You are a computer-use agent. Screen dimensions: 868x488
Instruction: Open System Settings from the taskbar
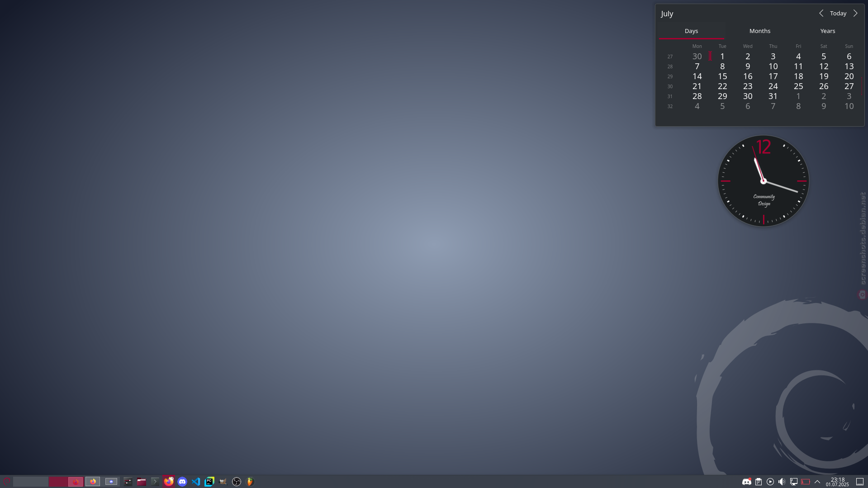[128, 482]
